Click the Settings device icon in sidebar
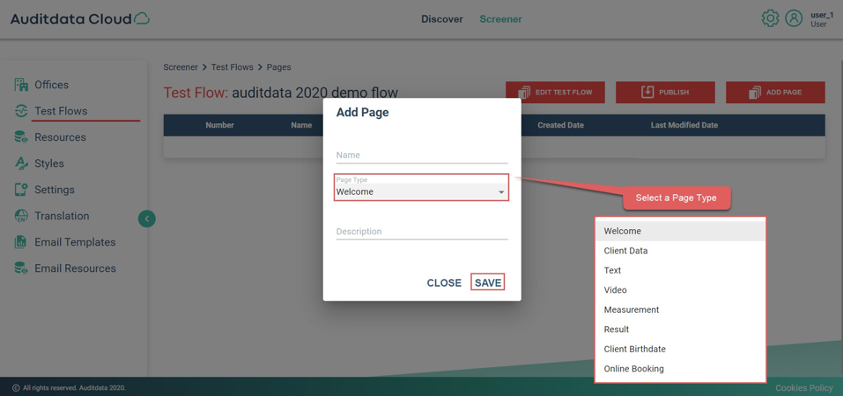 (21, 189)
